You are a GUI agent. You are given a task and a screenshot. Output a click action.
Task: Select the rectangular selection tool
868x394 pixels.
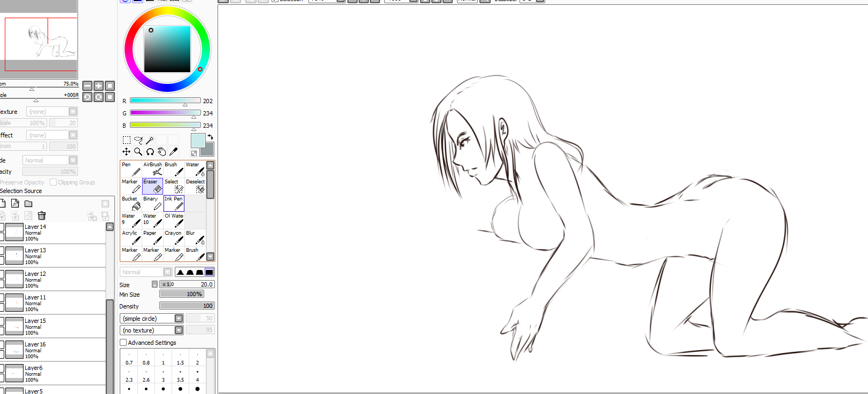pyautogui.click(x=127, y=140)
